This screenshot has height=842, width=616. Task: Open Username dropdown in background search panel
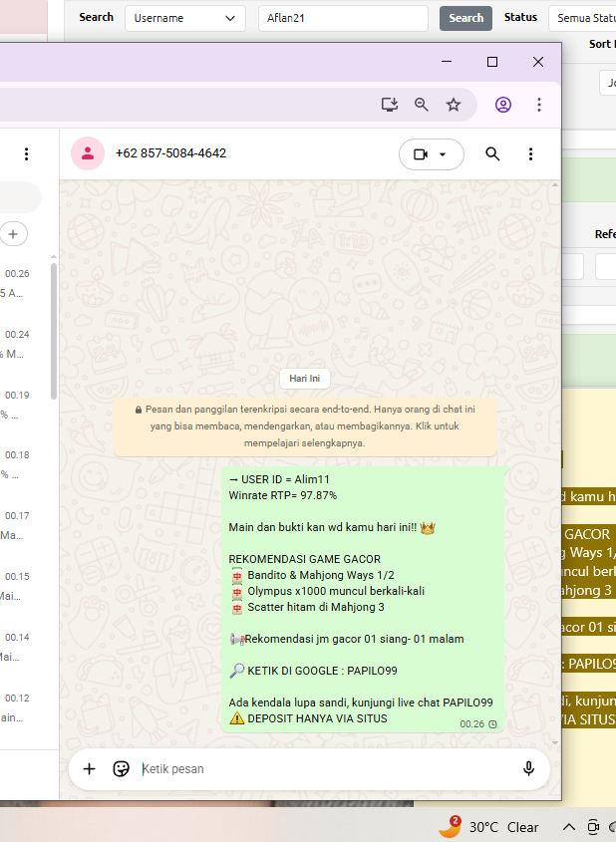[x=185, y=18]
